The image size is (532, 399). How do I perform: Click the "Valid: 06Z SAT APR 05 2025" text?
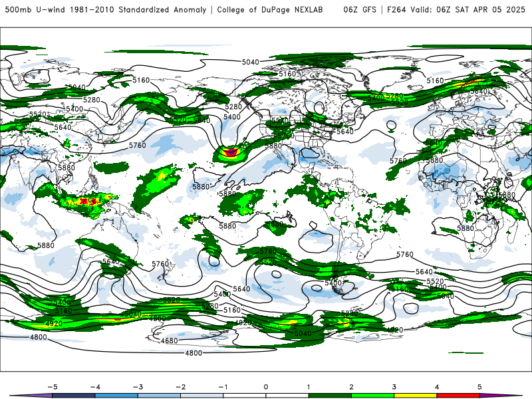coord(468,10)
